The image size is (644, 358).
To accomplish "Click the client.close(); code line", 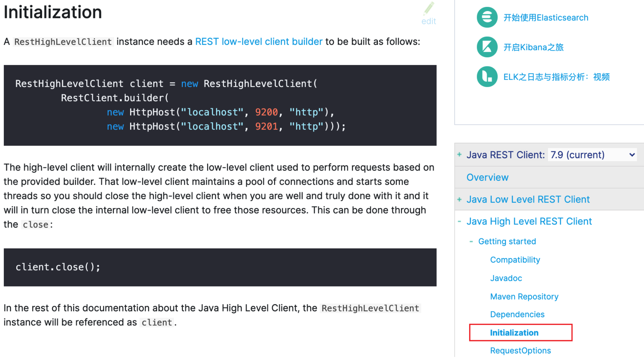I will click(x=58, y=267).
